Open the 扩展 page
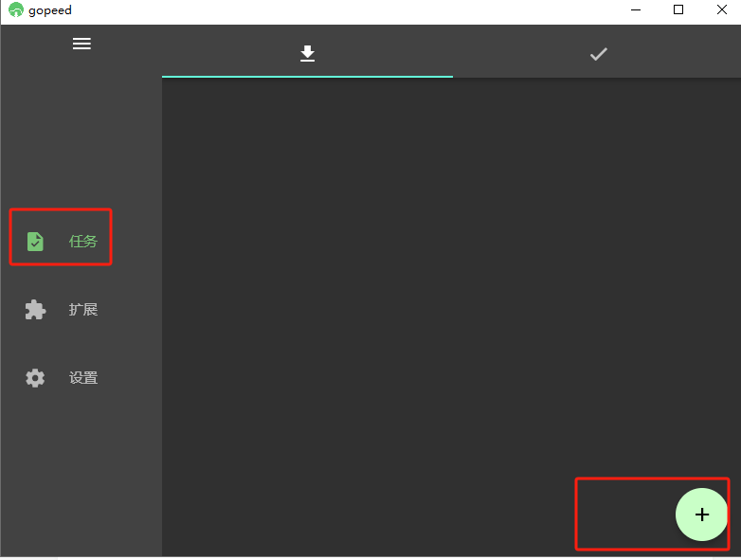The image size is (741, 560). click(x=83, y=310)
